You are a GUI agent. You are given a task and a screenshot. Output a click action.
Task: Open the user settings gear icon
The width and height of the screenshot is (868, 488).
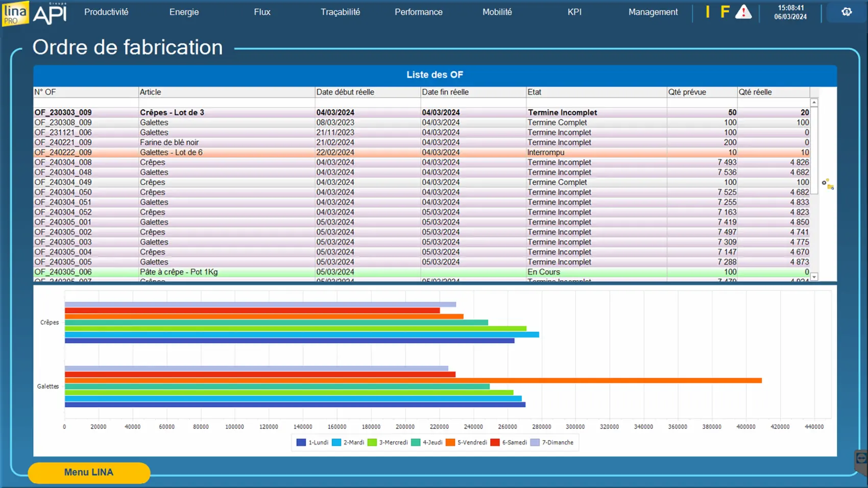click(x=847, y=12)
